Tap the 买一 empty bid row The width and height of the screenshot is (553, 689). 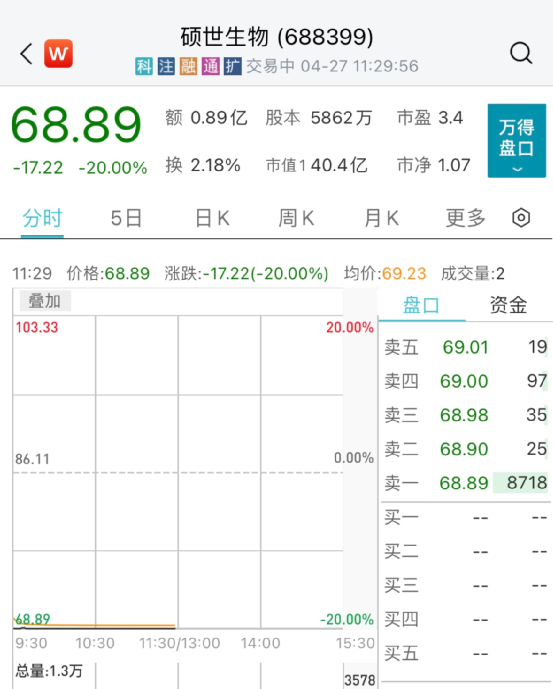click(x=466, y=518)
